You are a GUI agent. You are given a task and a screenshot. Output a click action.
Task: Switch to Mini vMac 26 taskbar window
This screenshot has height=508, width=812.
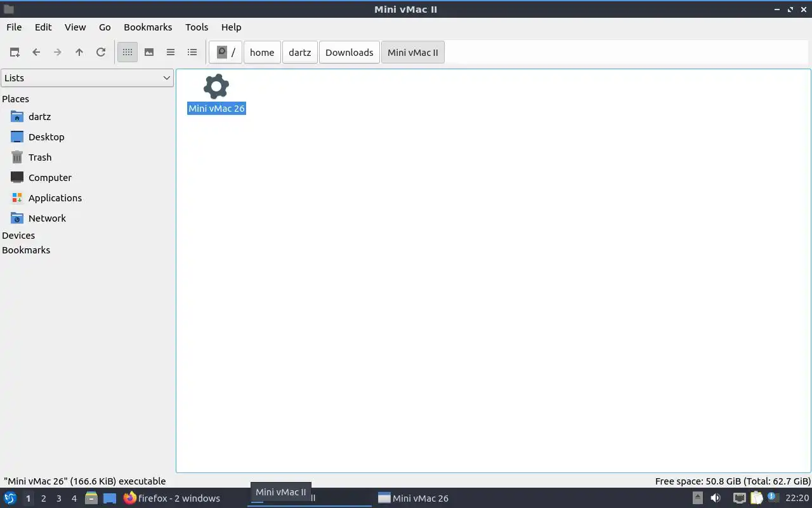click(414, 498)
